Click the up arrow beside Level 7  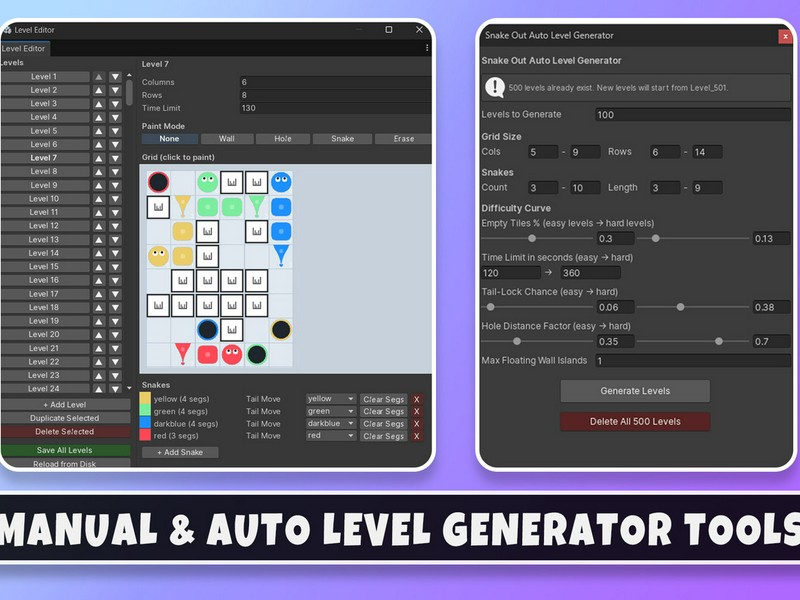coord(99,158)
